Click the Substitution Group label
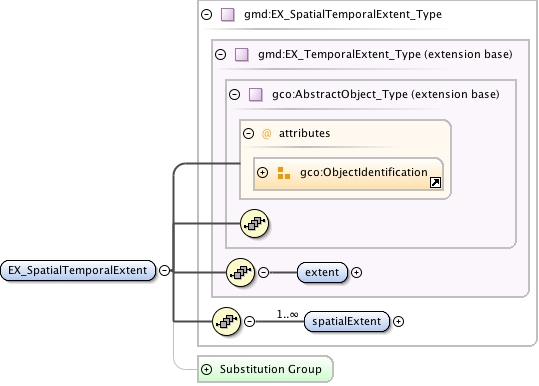The width and height of the screenshot is (539, 386). [x=271, y=369]
